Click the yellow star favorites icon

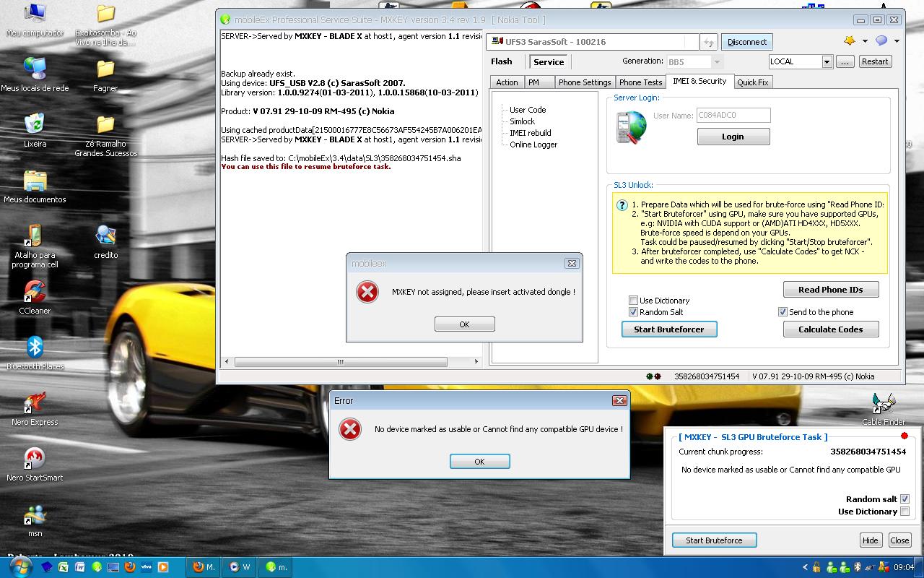pyautogui.click(x=850, y=41)
